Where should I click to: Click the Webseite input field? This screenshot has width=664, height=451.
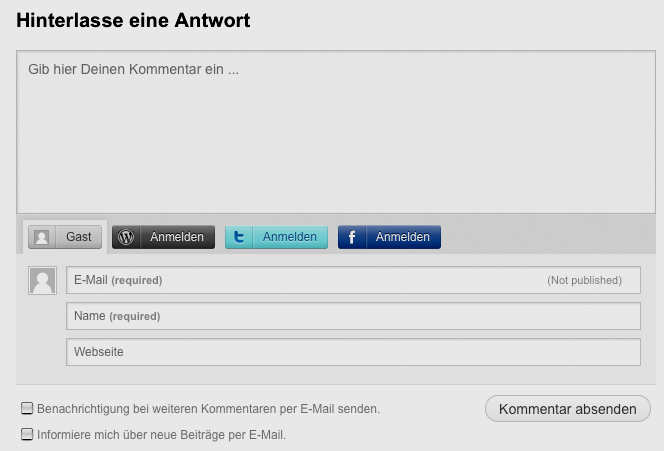point(353,353)
